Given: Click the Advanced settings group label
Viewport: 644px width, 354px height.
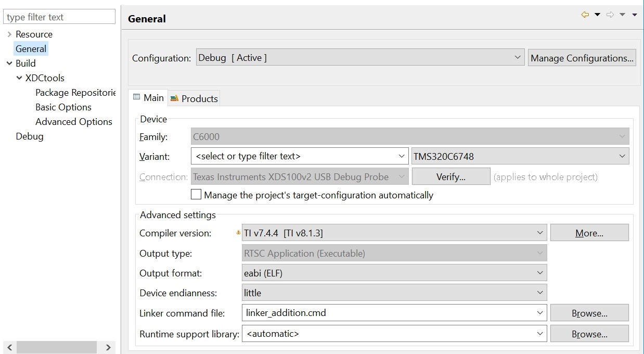Looking at the screenshot, I should (x=178, y=215).
